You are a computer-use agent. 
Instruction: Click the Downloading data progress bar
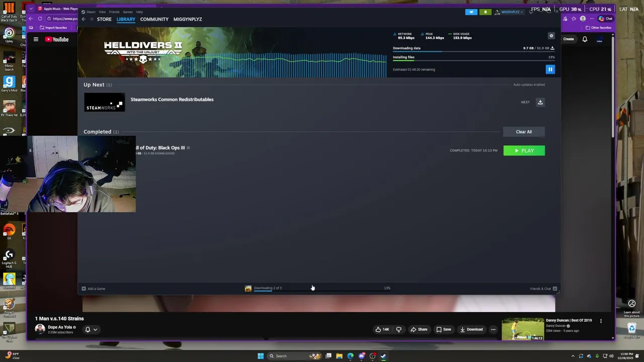pos(473,51)
